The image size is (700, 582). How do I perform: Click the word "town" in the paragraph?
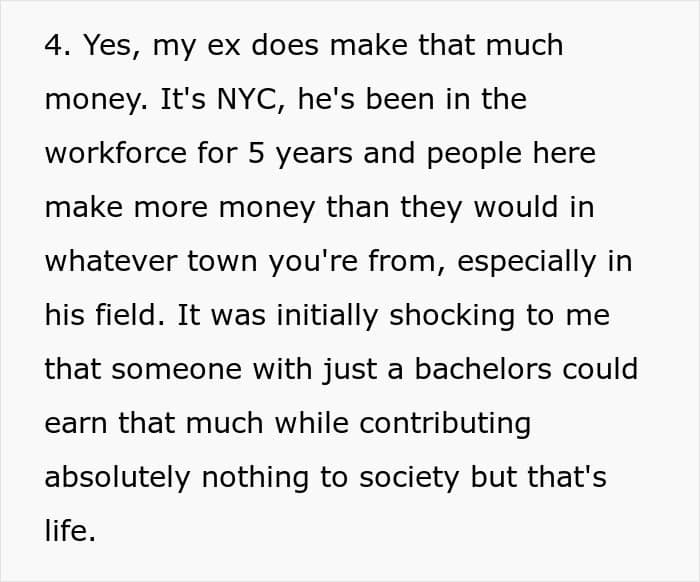point(222,261)
